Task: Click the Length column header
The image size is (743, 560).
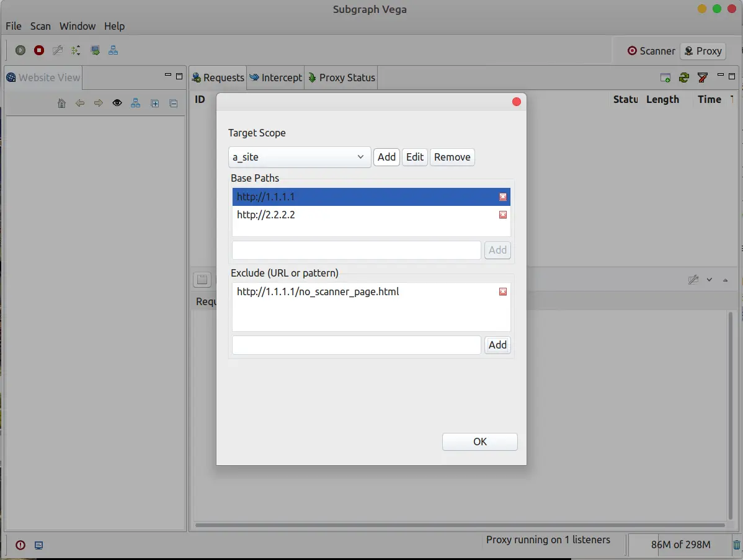Action: click(x=662, y=99)
